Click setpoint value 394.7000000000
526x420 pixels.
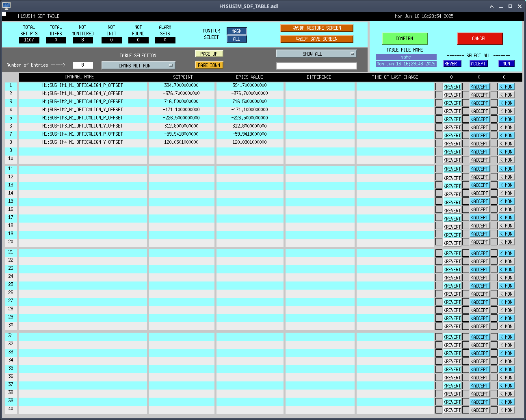(x=182, y=86)
